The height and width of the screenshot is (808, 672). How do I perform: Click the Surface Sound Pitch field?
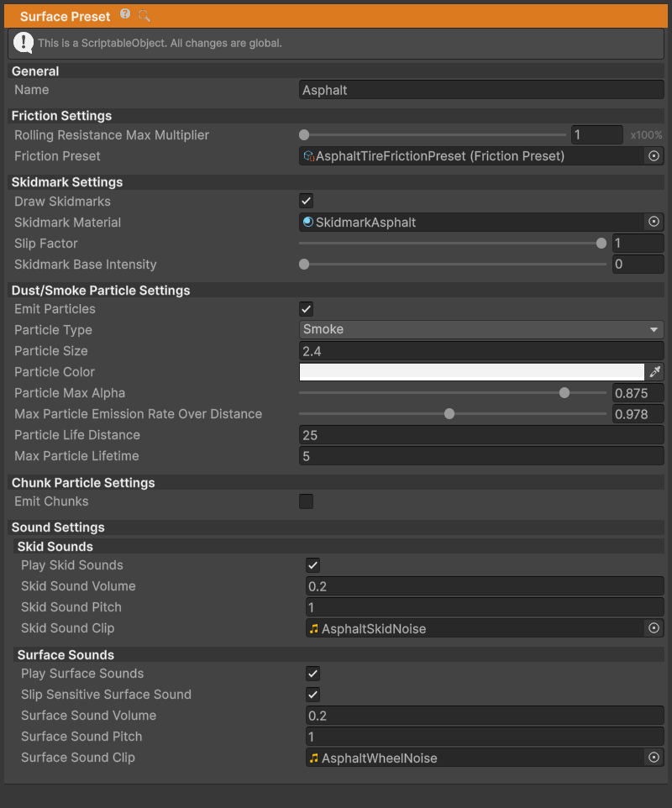point(485,737)
